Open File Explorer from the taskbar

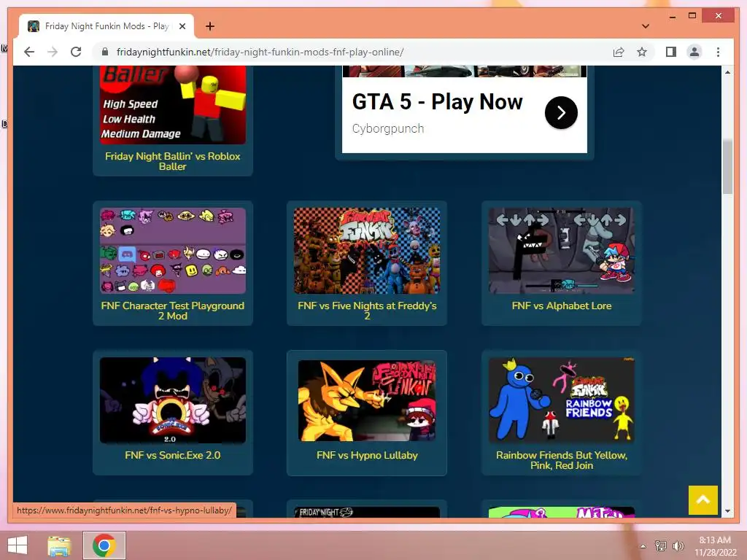click(59, 545)
